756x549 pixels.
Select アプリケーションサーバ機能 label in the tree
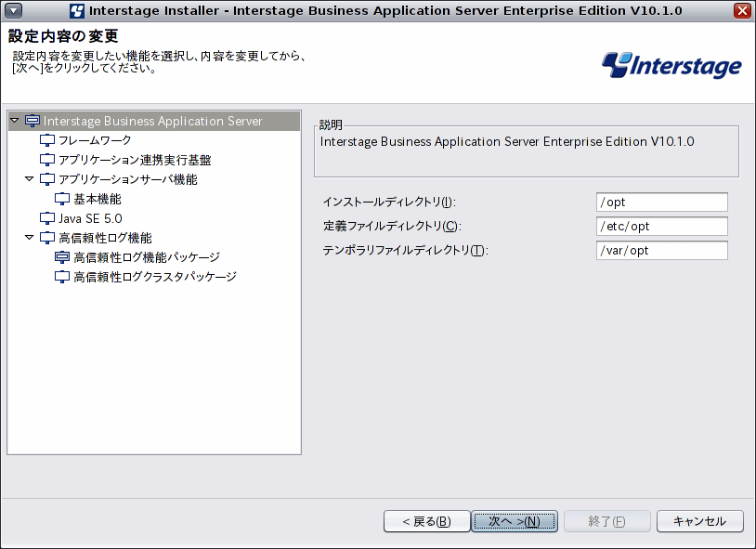128,179
